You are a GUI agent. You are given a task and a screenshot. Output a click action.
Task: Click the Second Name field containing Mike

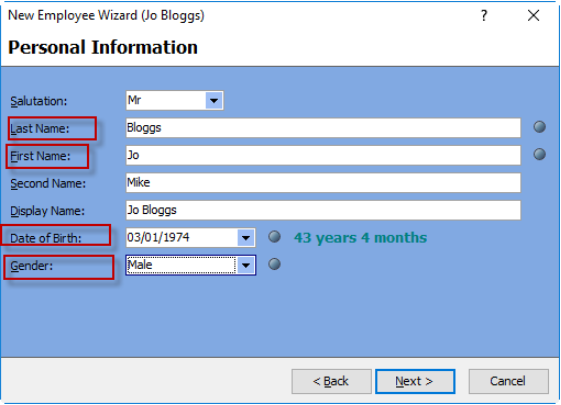tap(323, 183)
